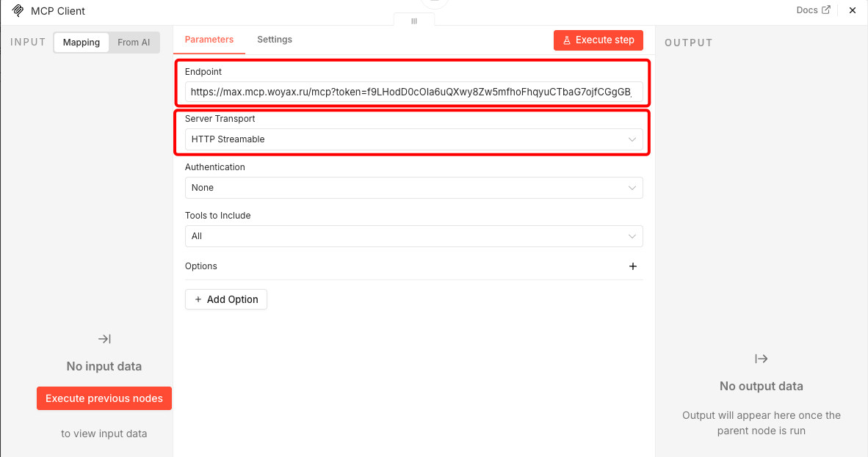Click the panel drag handle icon
Viewport: 868px width, 457px height.
(414, 21)
